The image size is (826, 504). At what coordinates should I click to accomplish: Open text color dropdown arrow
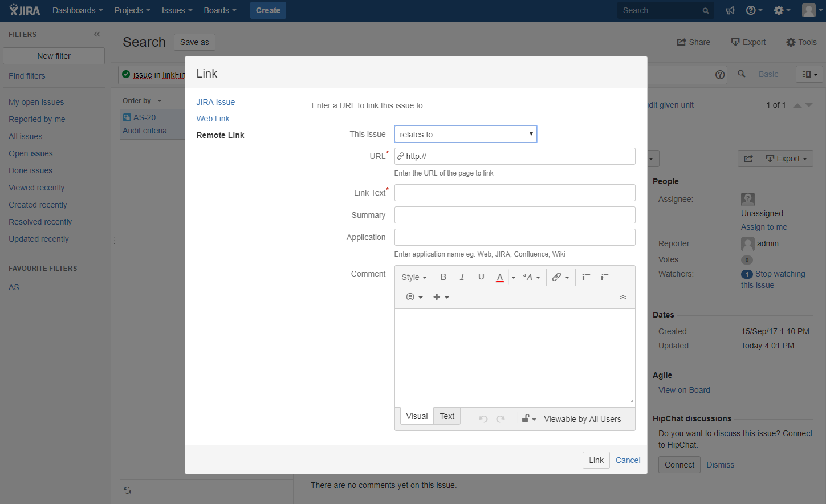[513, 277]
